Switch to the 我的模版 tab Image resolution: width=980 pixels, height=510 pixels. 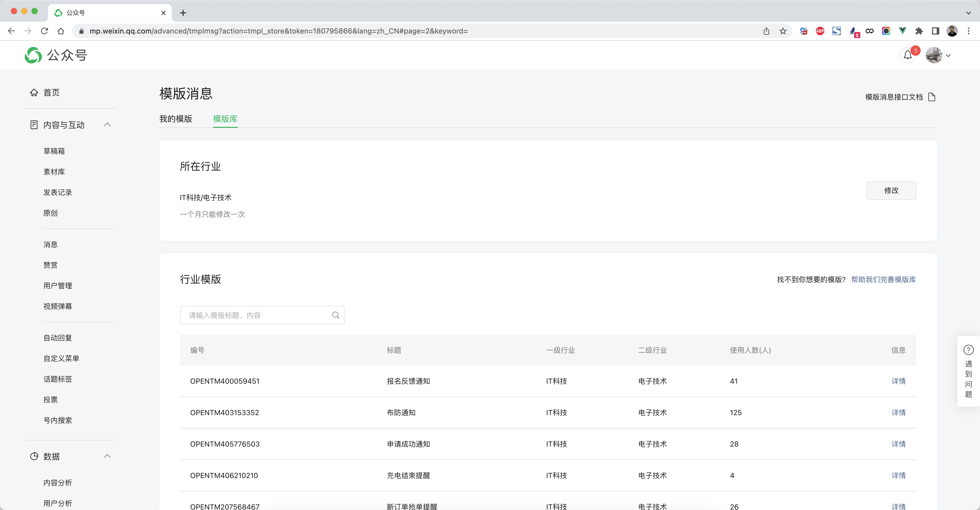[x=176, y=119]
